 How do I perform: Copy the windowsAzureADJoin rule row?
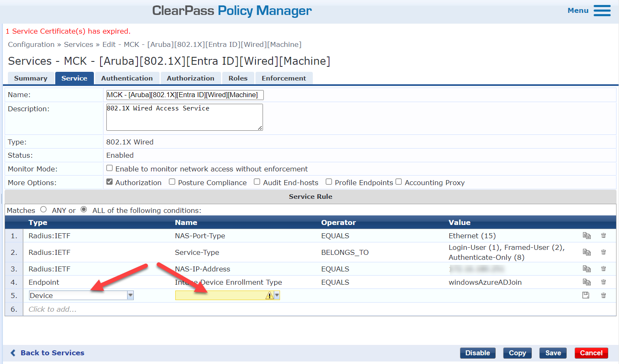(587, 282)
